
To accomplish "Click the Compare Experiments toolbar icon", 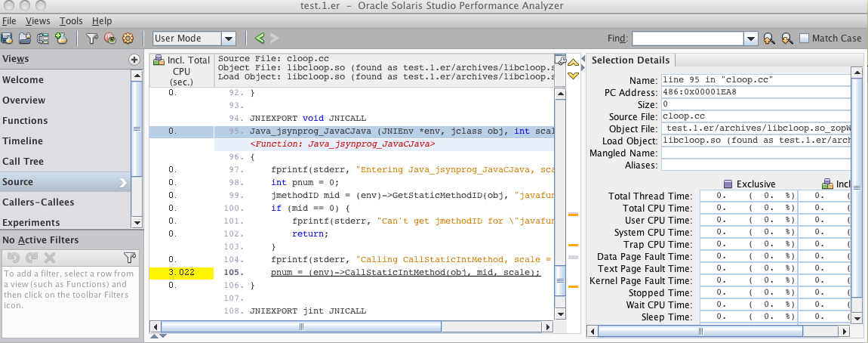I will point(42,39).
